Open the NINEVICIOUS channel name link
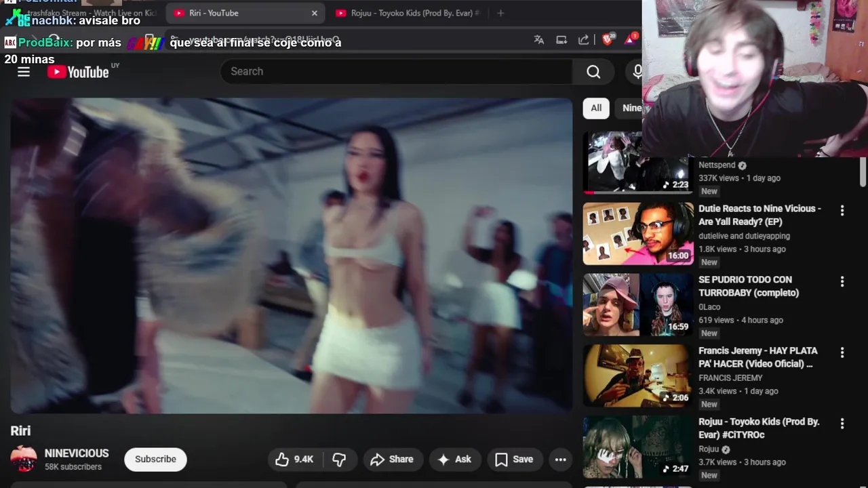This screenshot has width=868, height=488. pos(77,453)
